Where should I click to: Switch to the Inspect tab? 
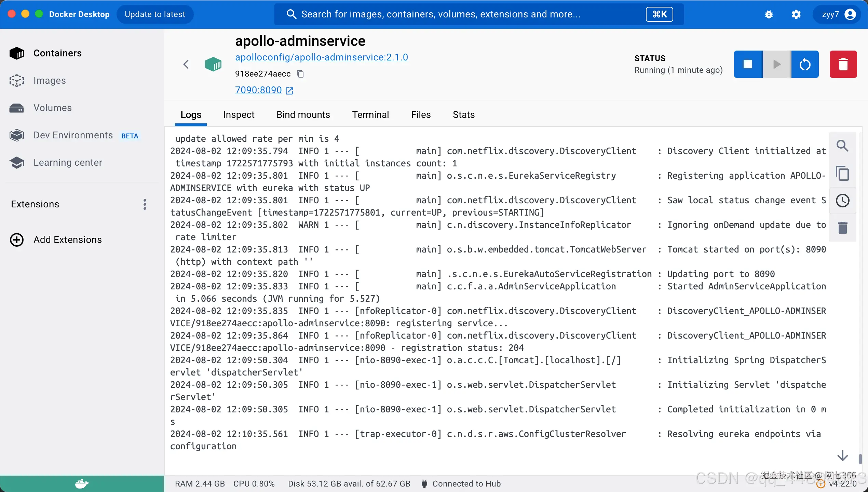point(239,115)
